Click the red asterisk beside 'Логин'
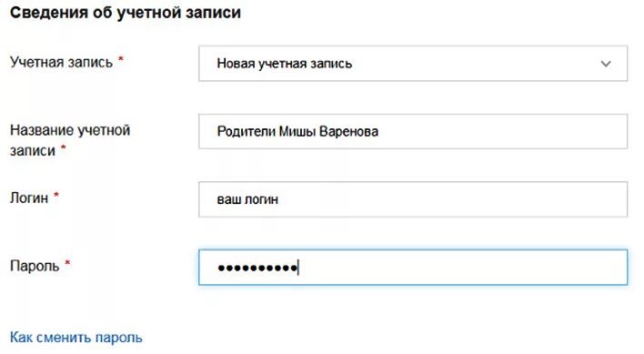 coord(56,195)
